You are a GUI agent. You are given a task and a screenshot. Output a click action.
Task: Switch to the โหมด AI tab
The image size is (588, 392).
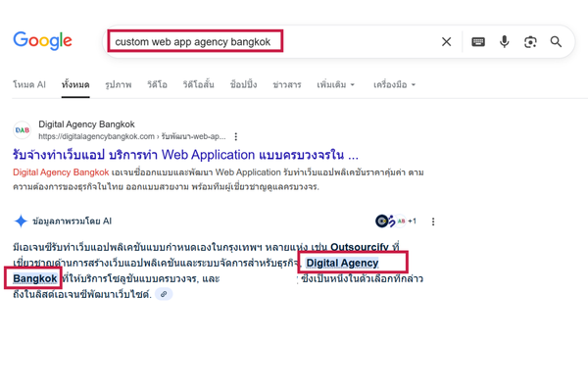click(x=29, y=85)
